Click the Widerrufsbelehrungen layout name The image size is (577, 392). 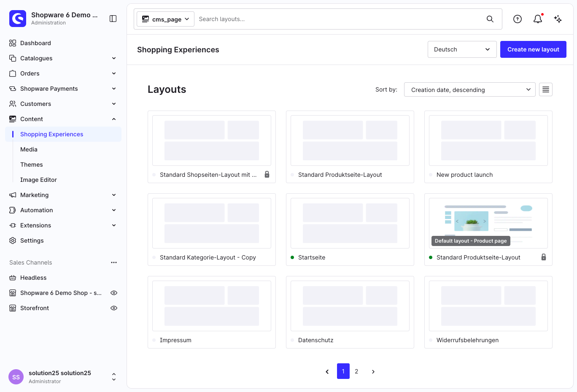click(467, 340)
